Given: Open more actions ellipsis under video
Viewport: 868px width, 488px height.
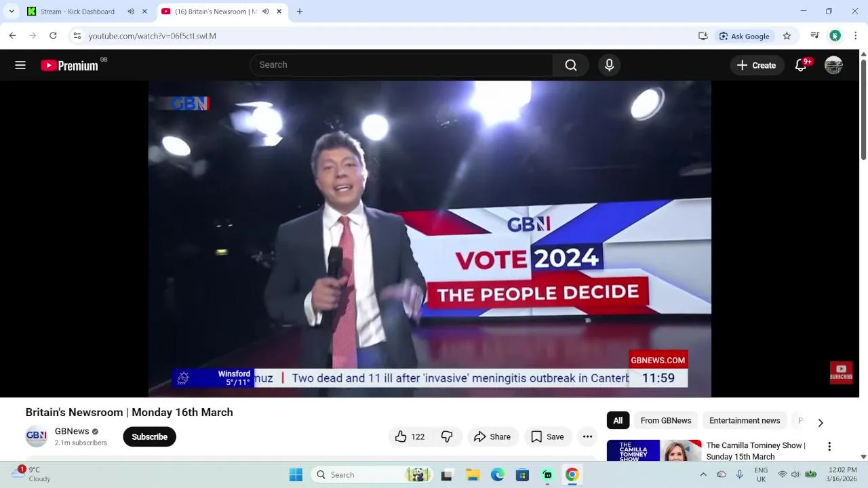Looking at the screenshot, I should pyautogui.click(x=587, y=437).
